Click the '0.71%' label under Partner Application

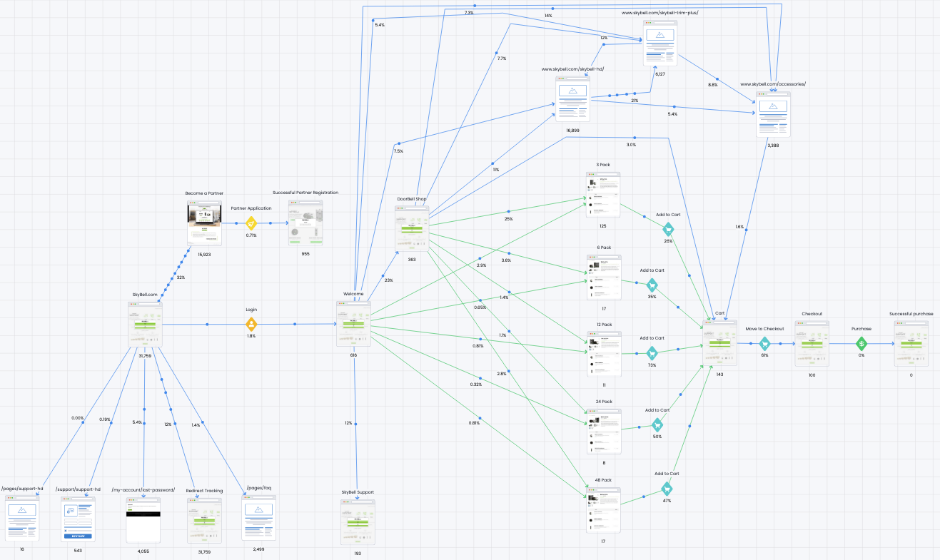pos(251,235)
